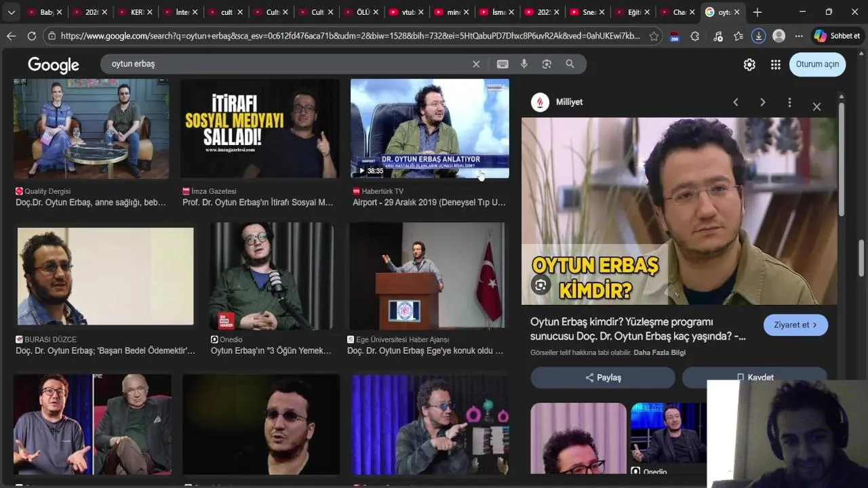Open the on-screen keyboard input tool

[x=502, y=64]
